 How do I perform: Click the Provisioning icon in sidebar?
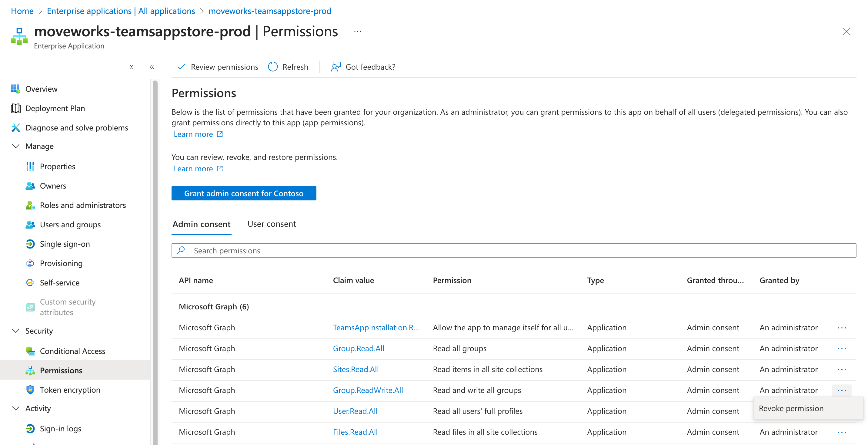[30, 263]
